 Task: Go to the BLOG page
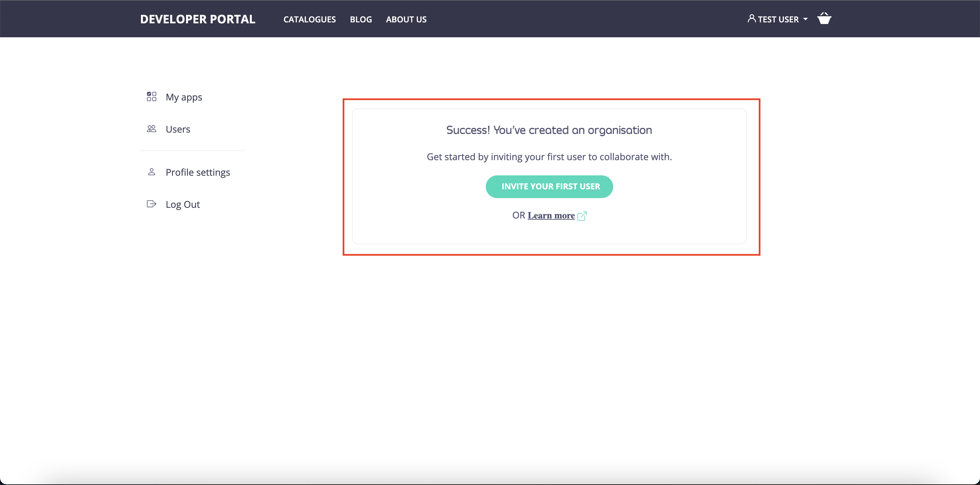[361, 19]
